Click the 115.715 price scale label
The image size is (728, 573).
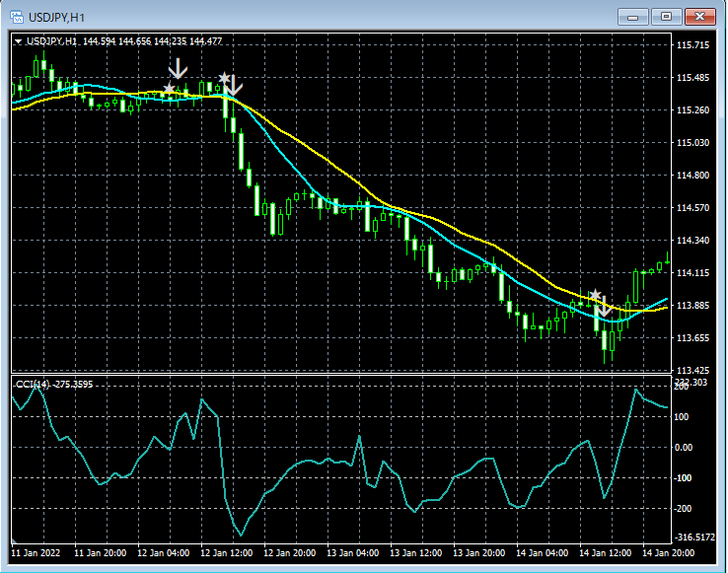point(692,45)
